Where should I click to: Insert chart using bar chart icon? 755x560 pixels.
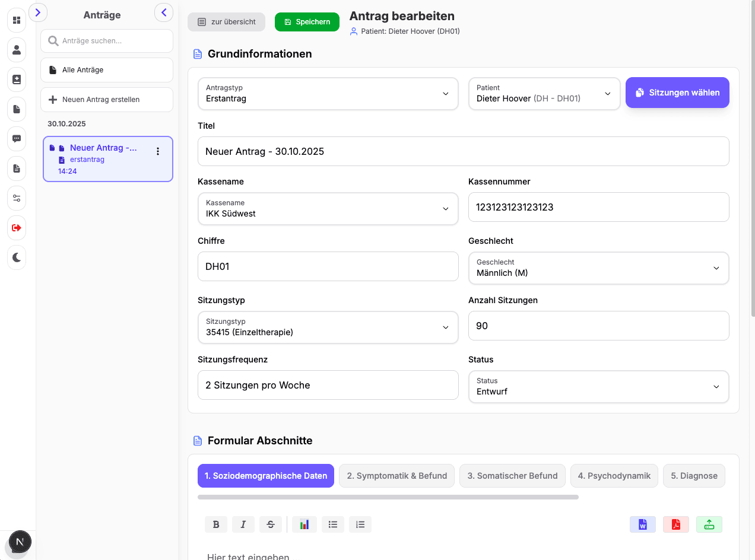tap(304, 524)
